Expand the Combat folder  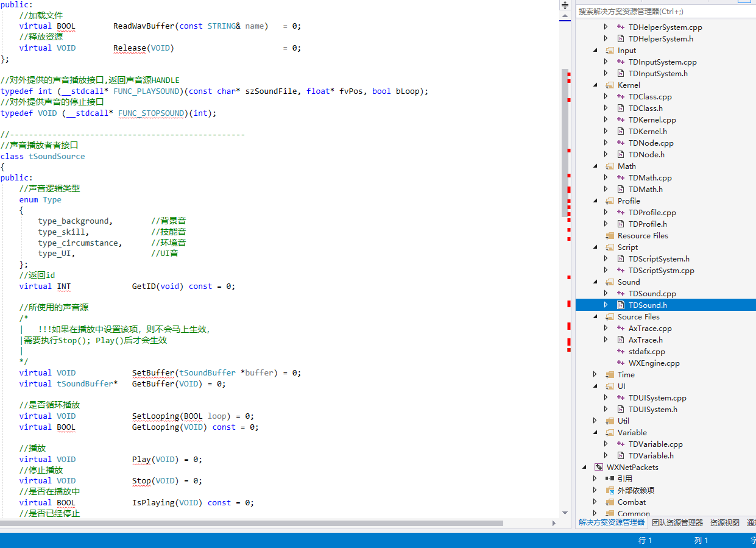coord(595,502)
